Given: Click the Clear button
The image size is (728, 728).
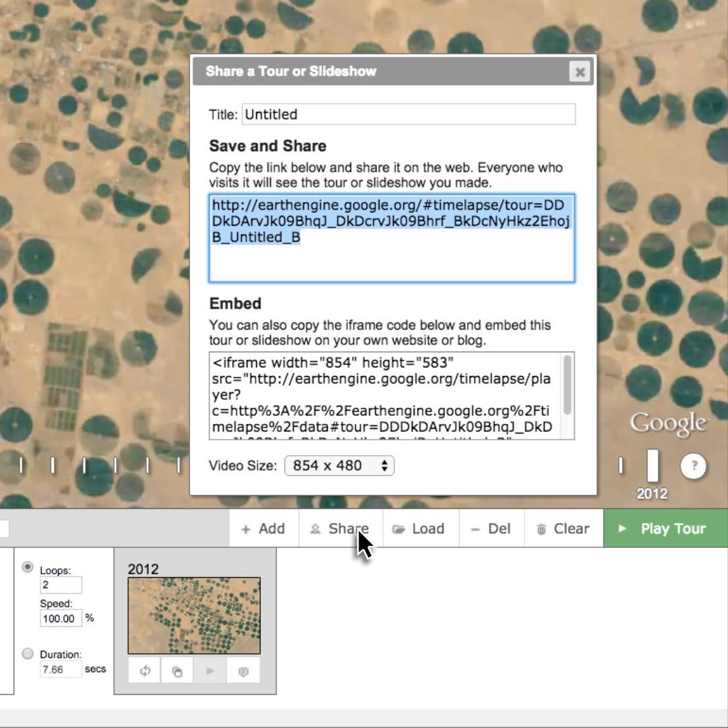Looking at the screenshot, I should [564, 528].
